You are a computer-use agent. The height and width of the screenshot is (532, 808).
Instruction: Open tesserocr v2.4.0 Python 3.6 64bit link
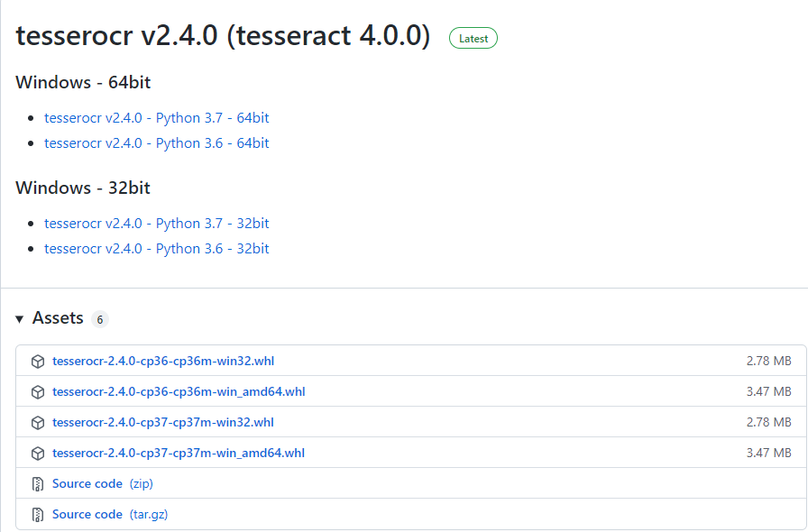pyautogui.click(x=156, y=142)
